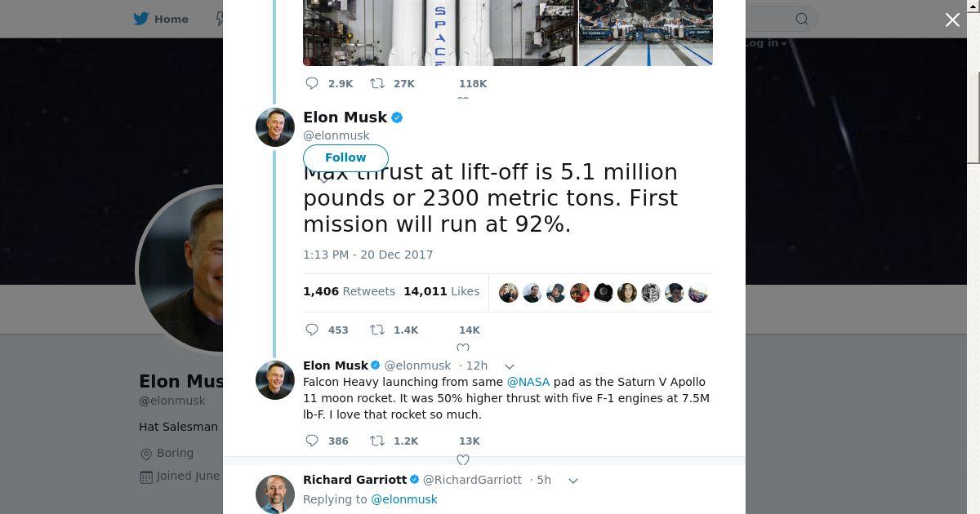980x514 pixels.
Task: Retweet the max thrust tweet
Action: 377,330
